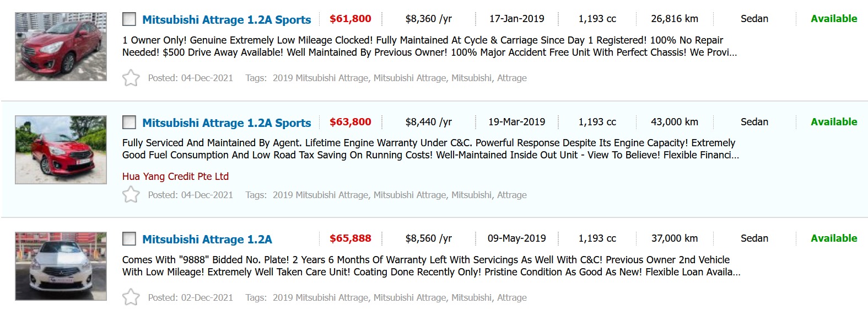Open the red Attrage photo in first listing
Image resolution: width=868 pixels, height=314 pixels.
[x=61, y=47]
